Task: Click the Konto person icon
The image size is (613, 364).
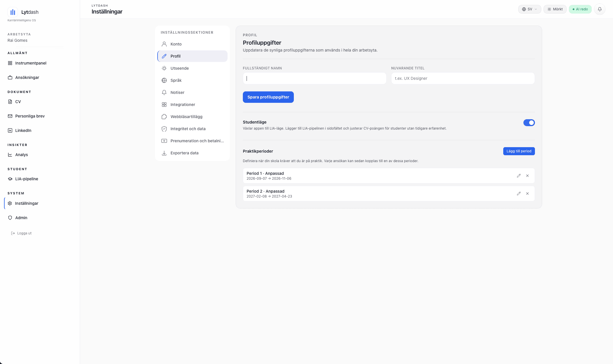Action: [x=164, y=44]
